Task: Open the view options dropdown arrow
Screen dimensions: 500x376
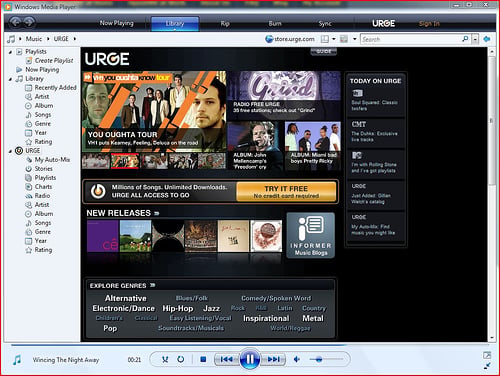Action: click(354, 39)
